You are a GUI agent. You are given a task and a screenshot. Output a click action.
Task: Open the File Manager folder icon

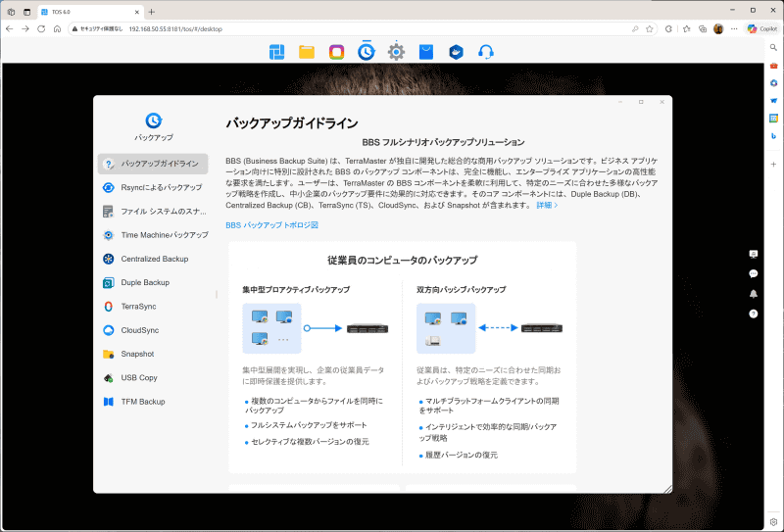pyautogui.click(x=307, y=52)
